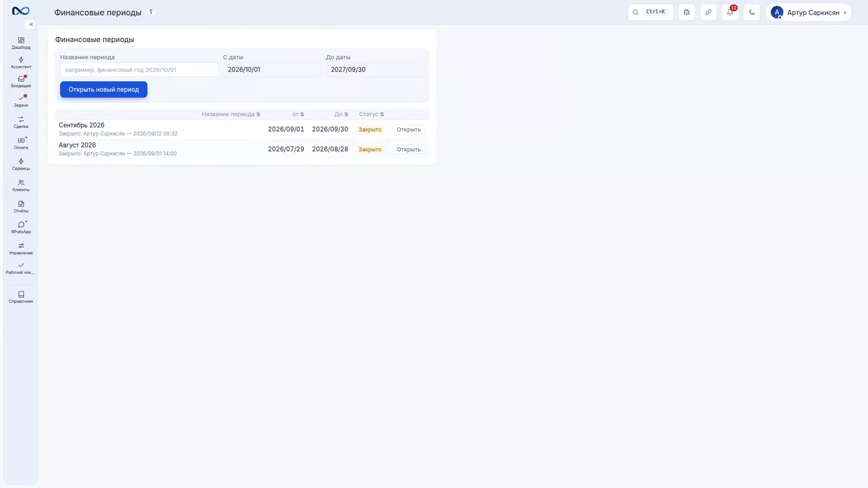Open Отчёты in sidebar

(21, 207)
